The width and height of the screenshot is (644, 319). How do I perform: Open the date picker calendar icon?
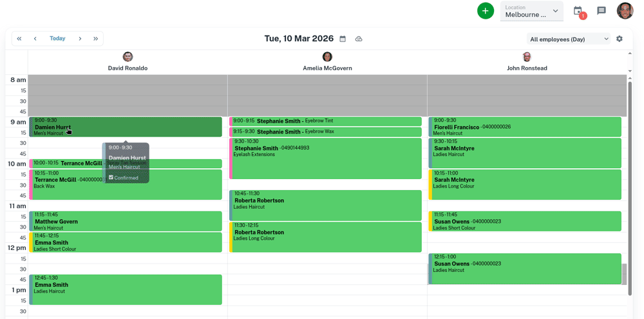pyautogui.click(x=343, y=39)
